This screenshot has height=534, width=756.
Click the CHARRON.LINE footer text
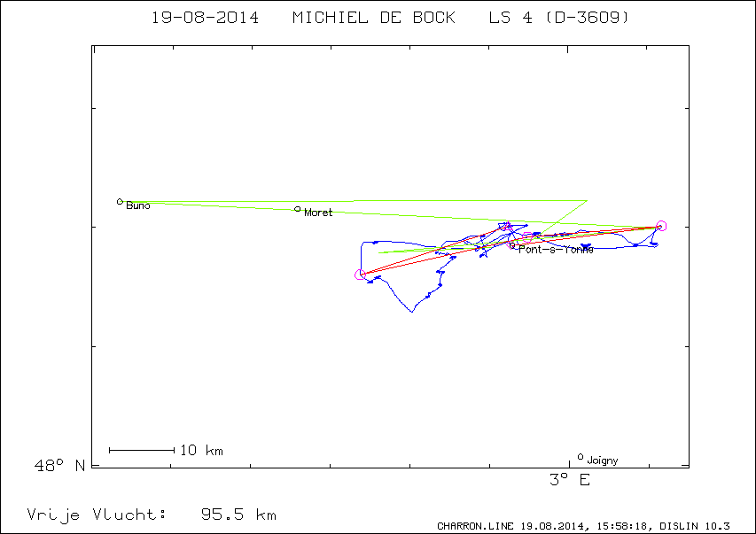[x=476, y=526]
